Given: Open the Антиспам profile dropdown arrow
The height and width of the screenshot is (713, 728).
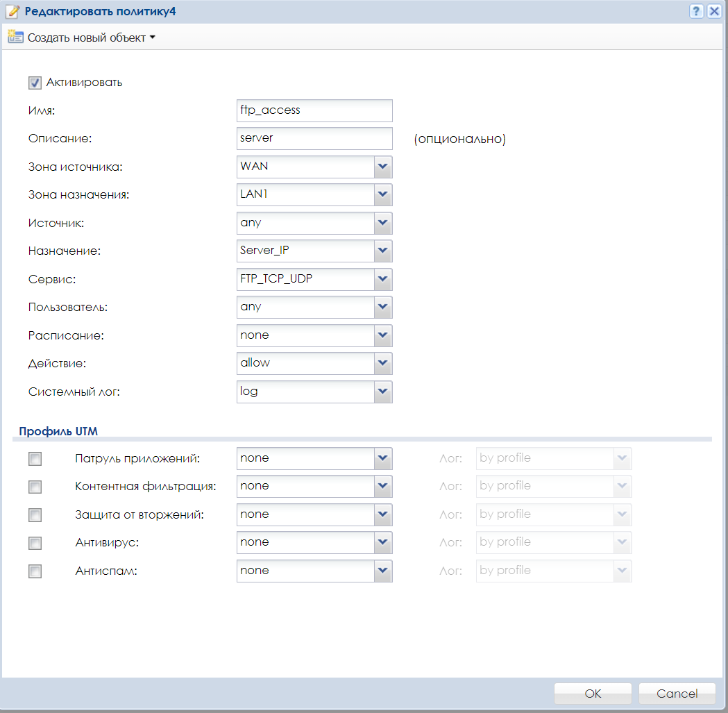Looking at the screenshot, I should click(x=382, y=571).
